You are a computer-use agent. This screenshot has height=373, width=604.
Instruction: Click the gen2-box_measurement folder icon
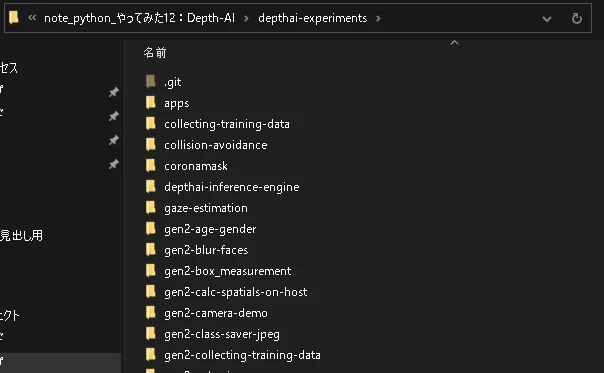(151, 271)
